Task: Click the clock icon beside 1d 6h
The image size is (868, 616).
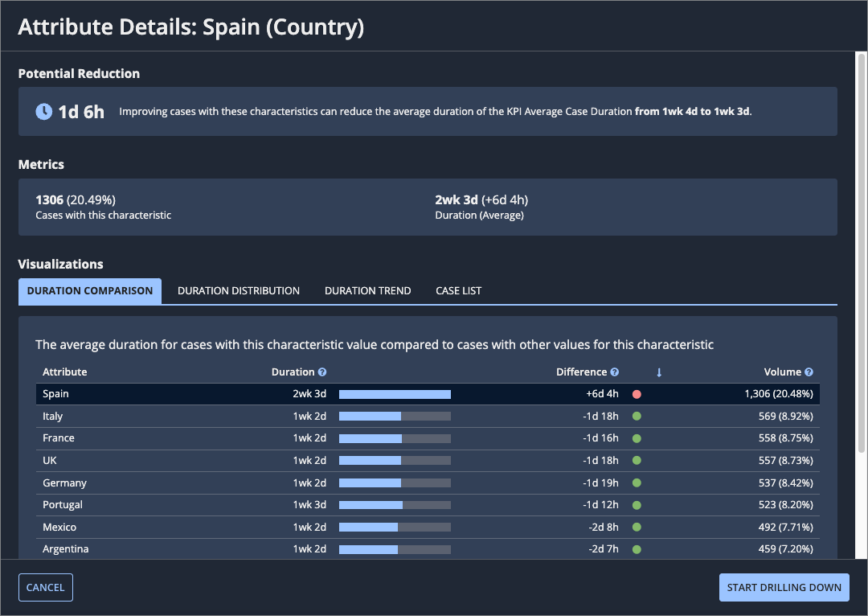Action: 43,111
